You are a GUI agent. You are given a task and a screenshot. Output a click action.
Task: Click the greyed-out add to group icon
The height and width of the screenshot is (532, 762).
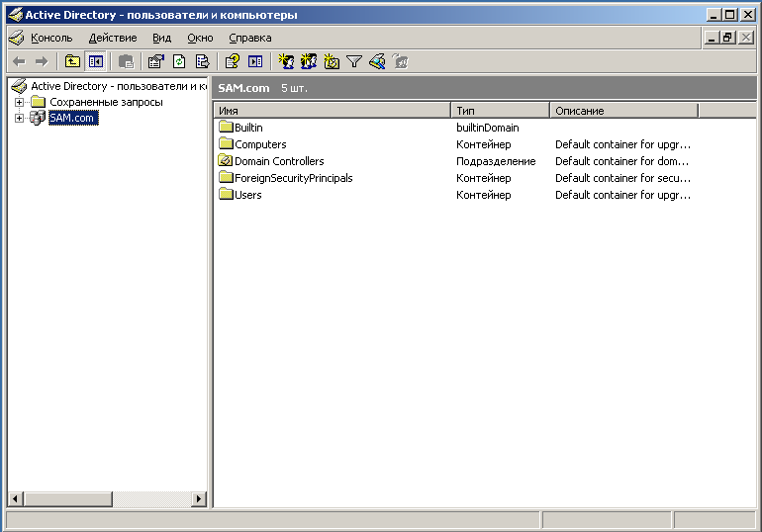[x=400, y=61]
